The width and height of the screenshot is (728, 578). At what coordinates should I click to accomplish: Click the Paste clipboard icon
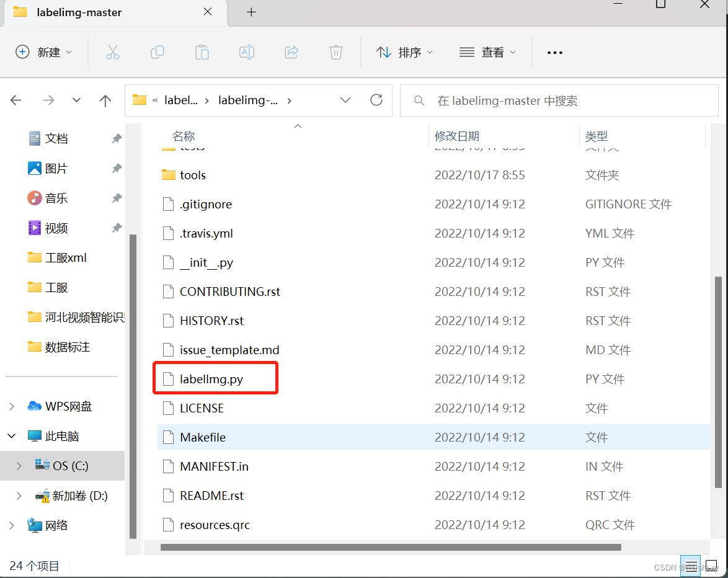coord(202,53)
